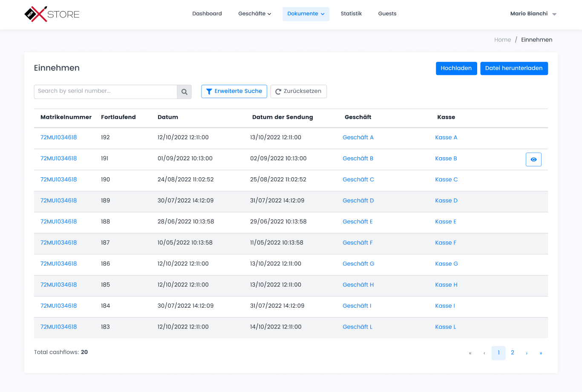This screenshot has width=582, height=392.
Task: Open the Geschäft H link
Action: coord(358,285)
